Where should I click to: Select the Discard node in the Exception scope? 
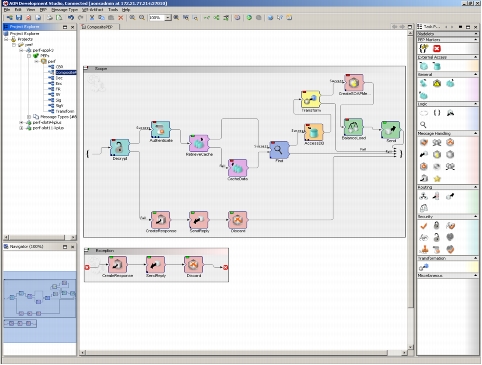[x=193, y=265]
